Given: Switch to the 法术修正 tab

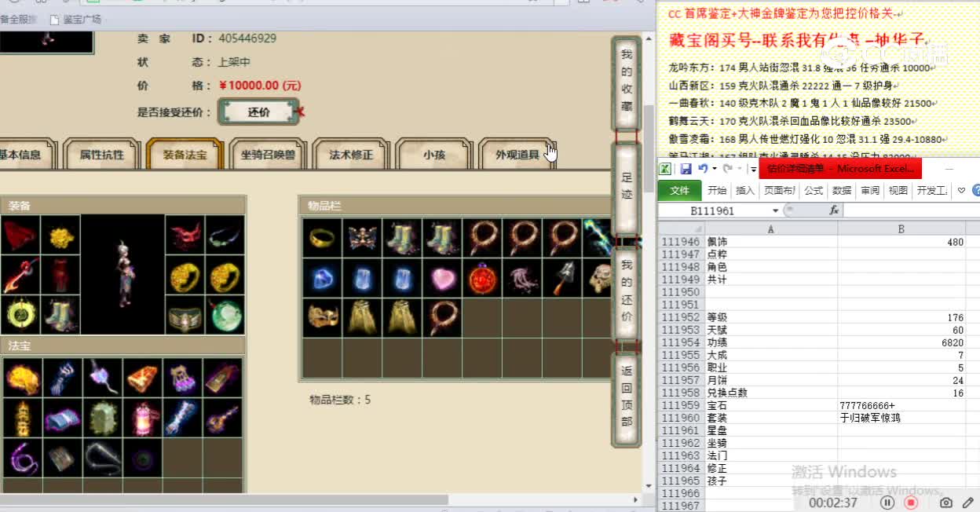Looking at the screenshot, I should [x=351, y=155].
